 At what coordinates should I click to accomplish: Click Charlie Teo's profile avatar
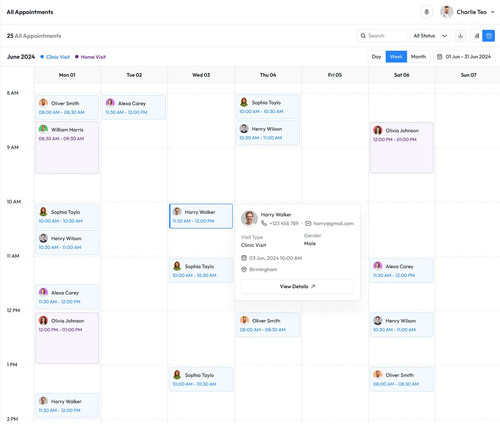click(446, 12)
